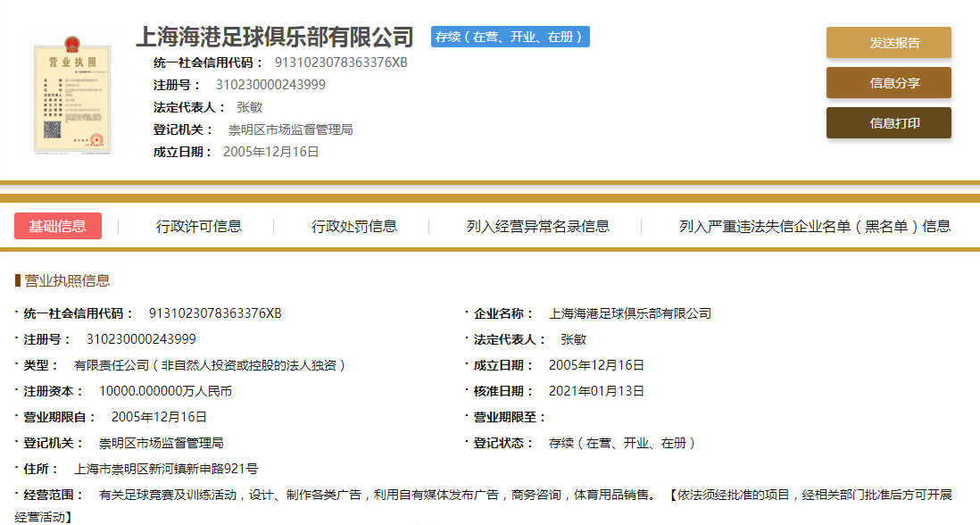The image size is (980, 525).
Task: Click the company title 上海海港足球俱乐部有限公司
Action: [x=275, y=37]
